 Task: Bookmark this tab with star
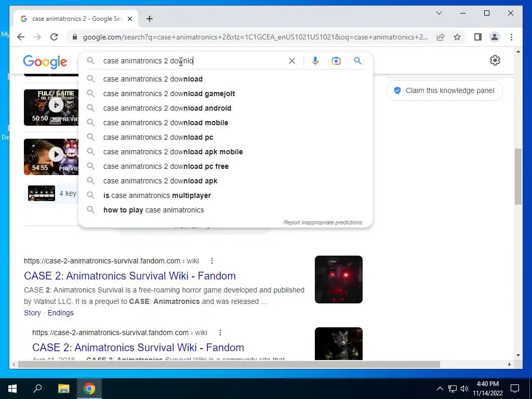tap(457, 37)
